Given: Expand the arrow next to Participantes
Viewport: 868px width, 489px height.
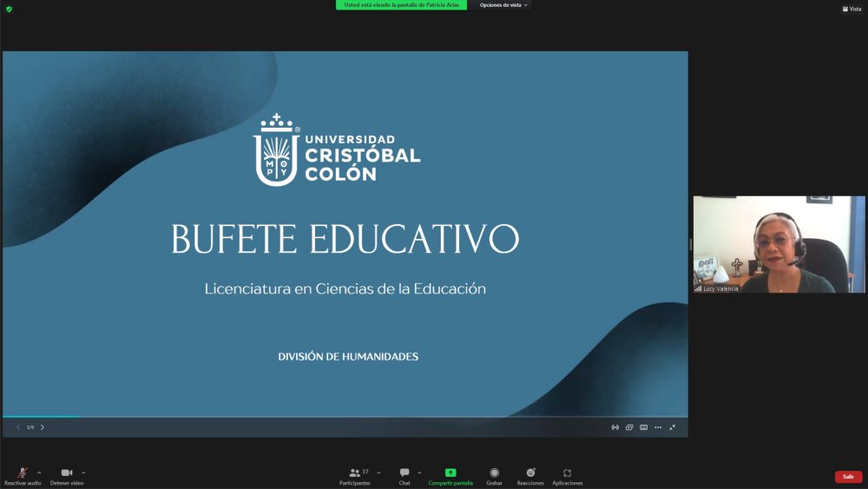Looking at the screenshot, I should pos(378,473).
